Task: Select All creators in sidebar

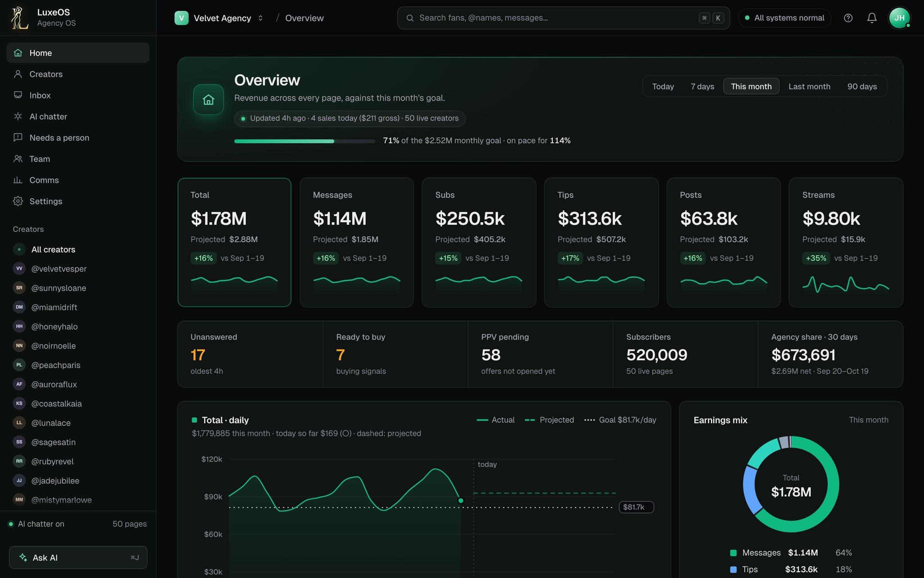Action: click(x=78, y=249)
